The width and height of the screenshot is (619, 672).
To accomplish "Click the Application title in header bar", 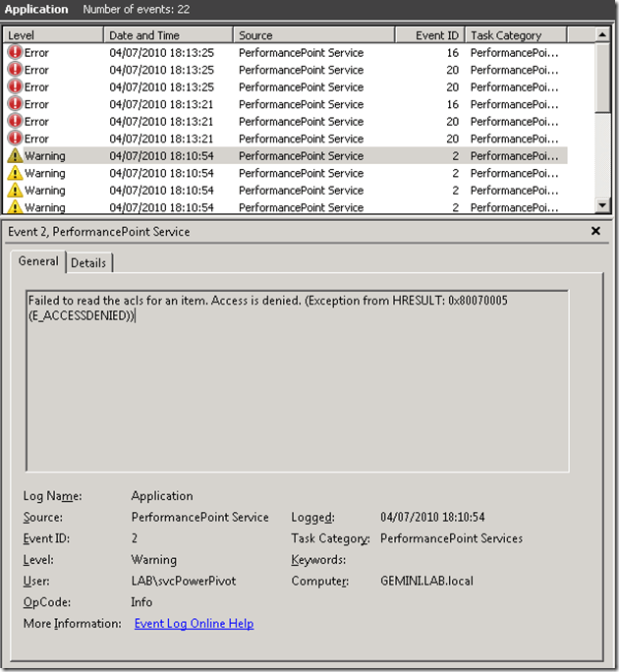I will pyautogui.click(x=36, y=9).
